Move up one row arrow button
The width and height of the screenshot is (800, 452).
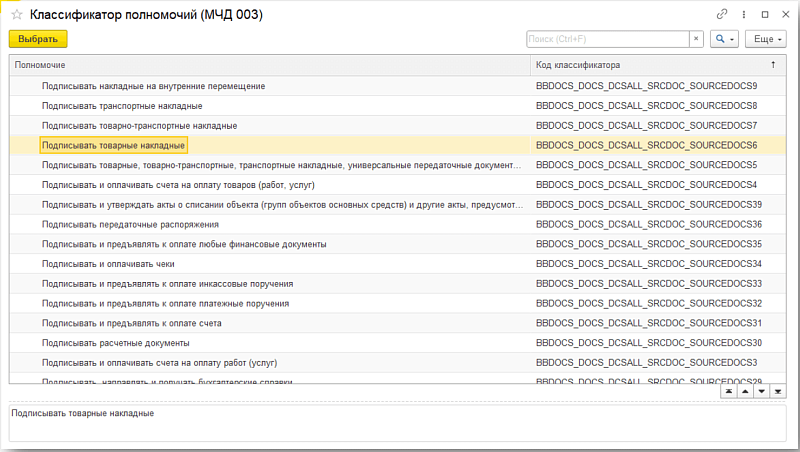click(x=745, y=391)
